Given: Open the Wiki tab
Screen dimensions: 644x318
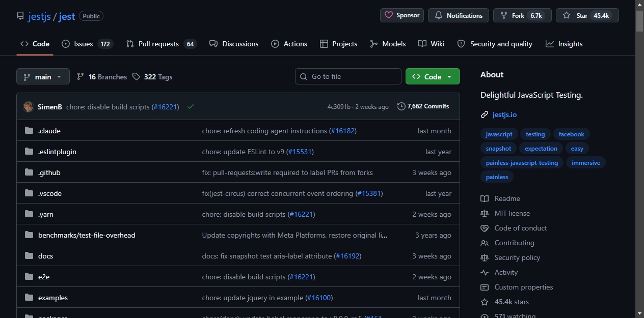Looking at the screenshot, I should point(432,44).
